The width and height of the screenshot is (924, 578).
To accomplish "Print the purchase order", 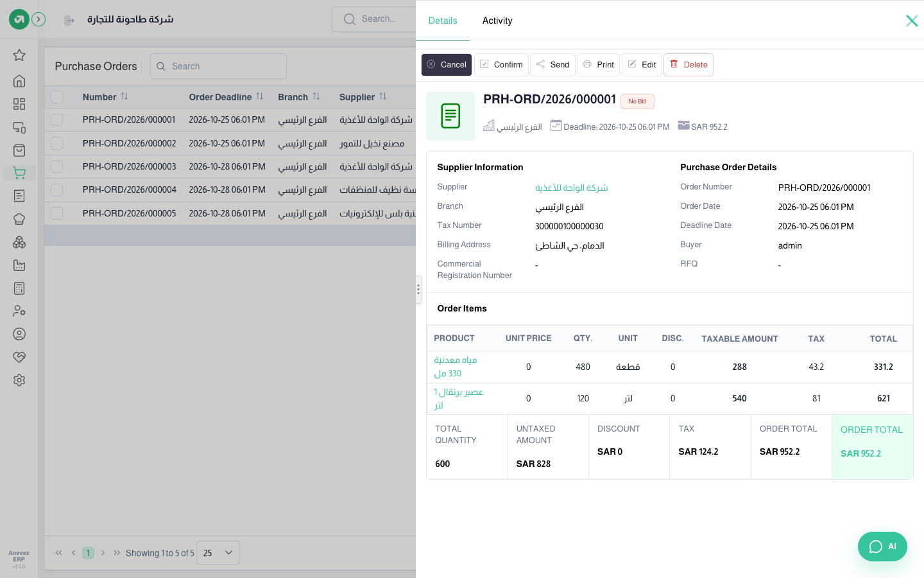I will pos(599,65).
